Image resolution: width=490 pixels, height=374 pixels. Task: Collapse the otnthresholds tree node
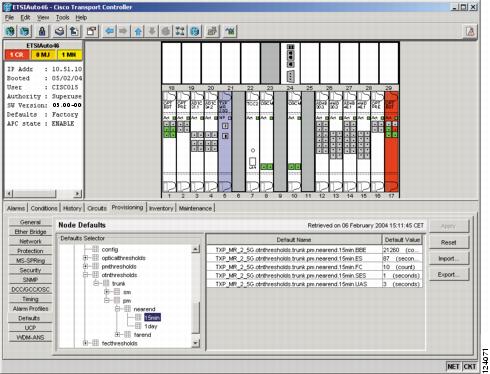[85, 275]
